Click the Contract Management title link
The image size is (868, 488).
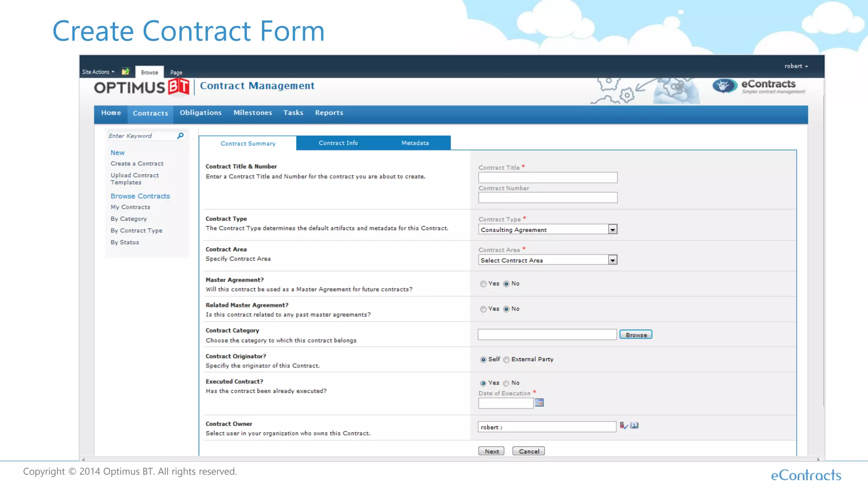(x=257, y=86)
